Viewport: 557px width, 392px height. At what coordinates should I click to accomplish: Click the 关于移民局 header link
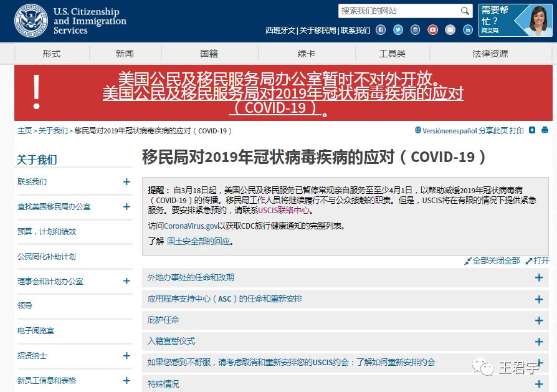coord(318,31)
